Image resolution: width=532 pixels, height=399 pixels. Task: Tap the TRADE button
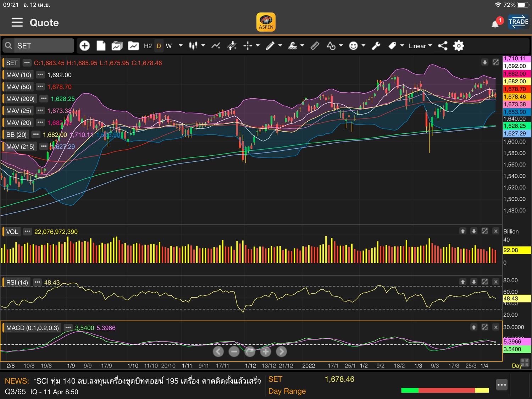click(x=518, y=22)
